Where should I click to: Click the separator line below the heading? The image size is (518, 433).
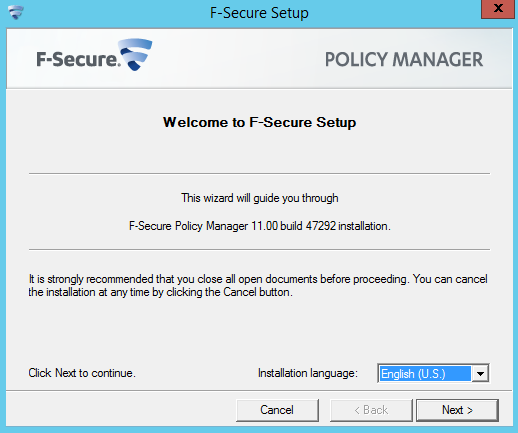point(259,173)
